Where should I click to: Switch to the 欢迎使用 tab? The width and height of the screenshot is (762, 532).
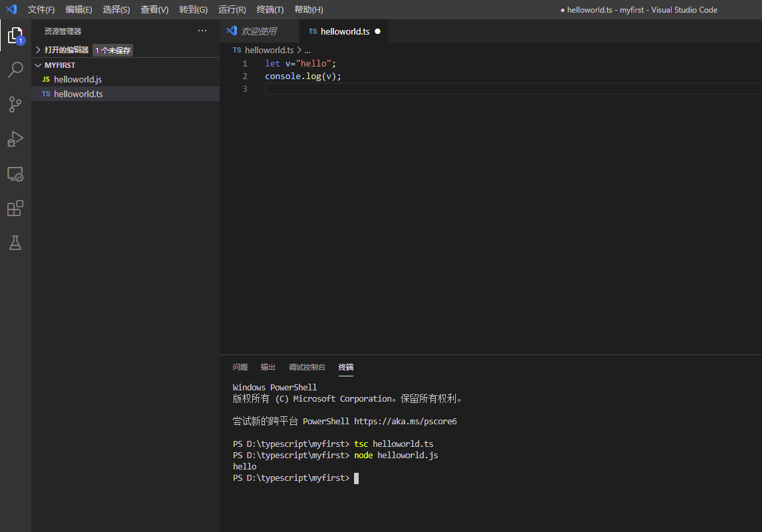258,31
